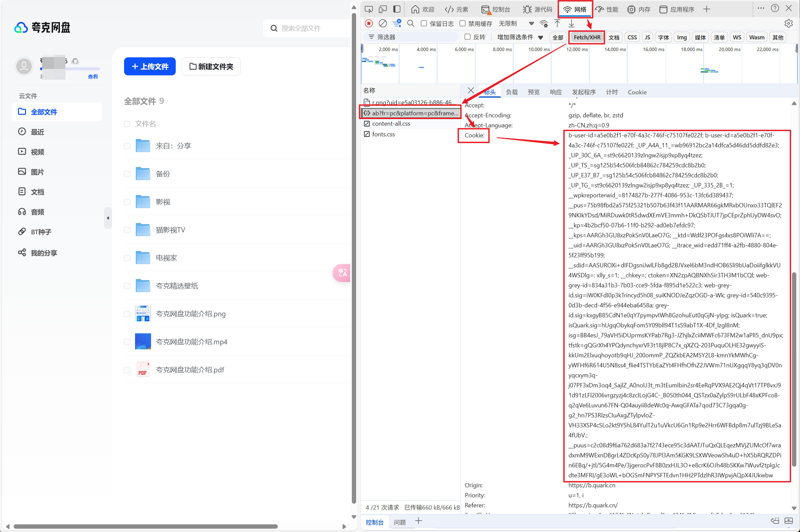Clear the network log
800x532 pixels.
pyautogui.click(x=382, y=23)
